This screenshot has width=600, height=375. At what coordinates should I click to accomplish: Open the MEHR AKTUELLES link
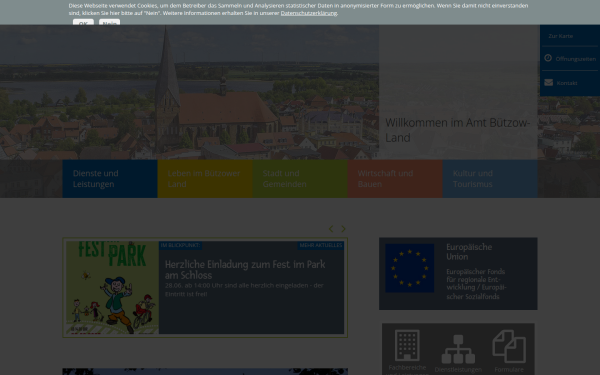321,245
